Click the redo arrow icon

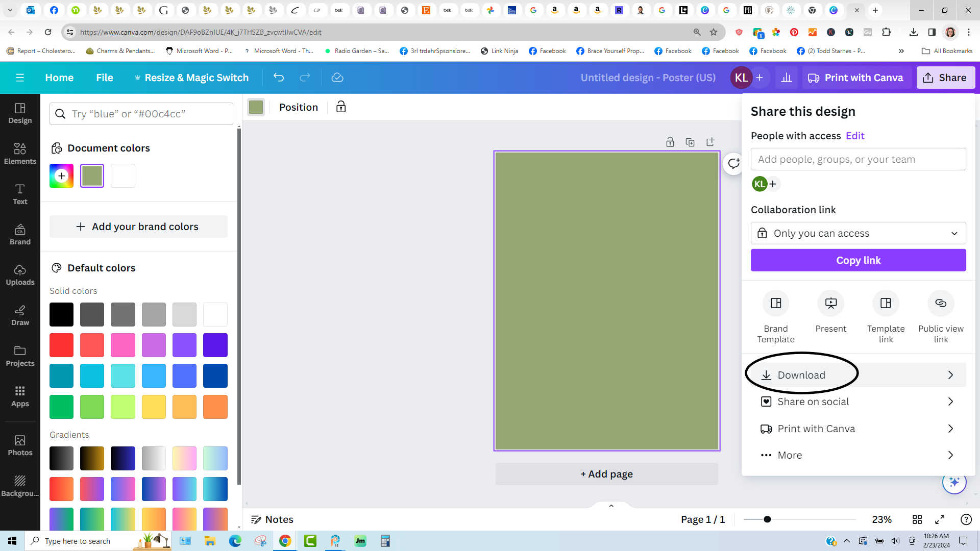pos(305,78)
